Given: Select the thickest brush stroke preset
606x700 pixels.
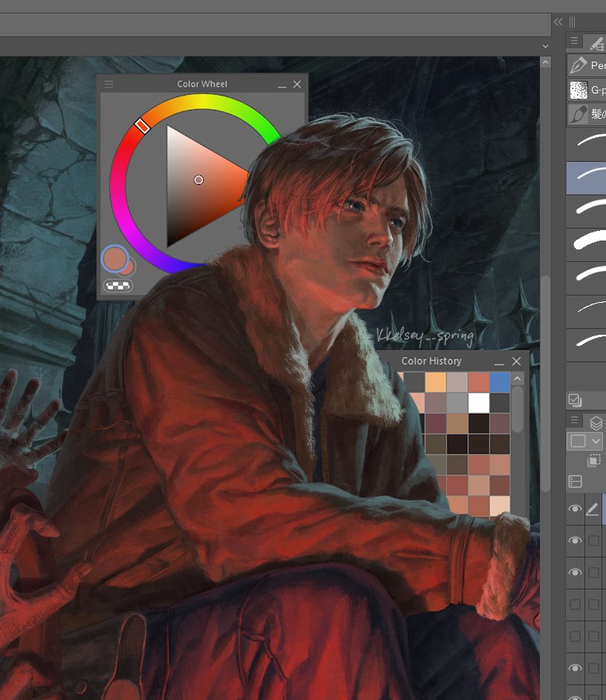Looking at the screenshot, I should tap(587, 245).
